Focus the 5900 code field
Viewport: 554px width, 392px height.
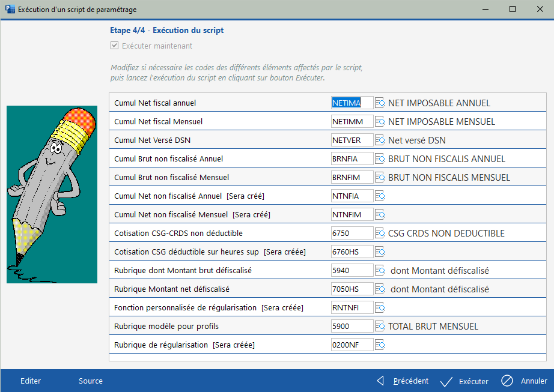click(x=352, y=327)
